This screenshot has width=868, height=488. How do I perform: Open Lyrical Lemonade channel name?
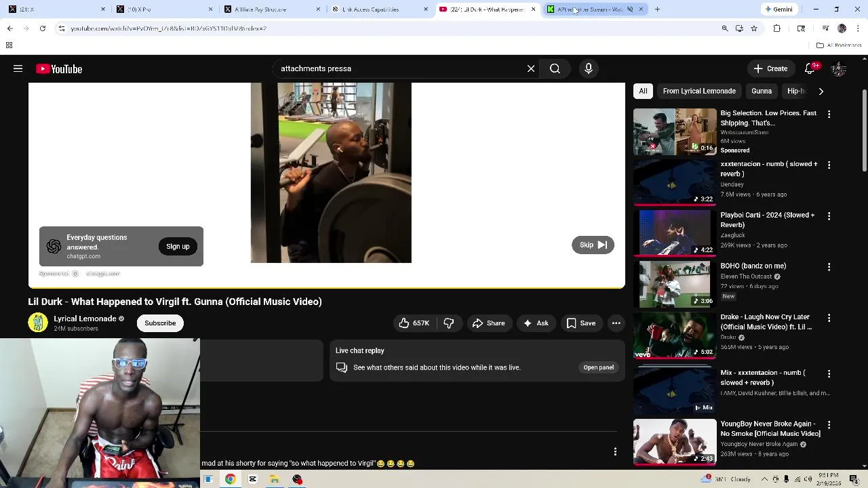point(85,319)
